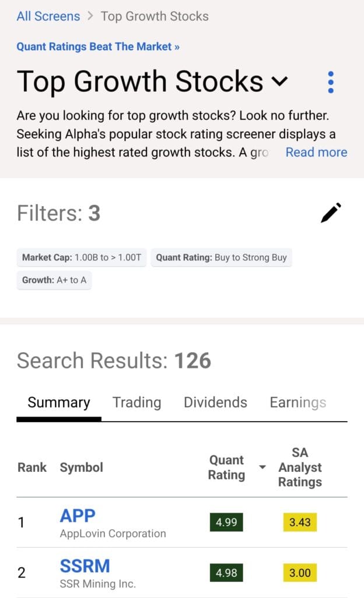
Task: Sort results by the Rank column header
Action: pyautogui.click(x=32, y=467)
